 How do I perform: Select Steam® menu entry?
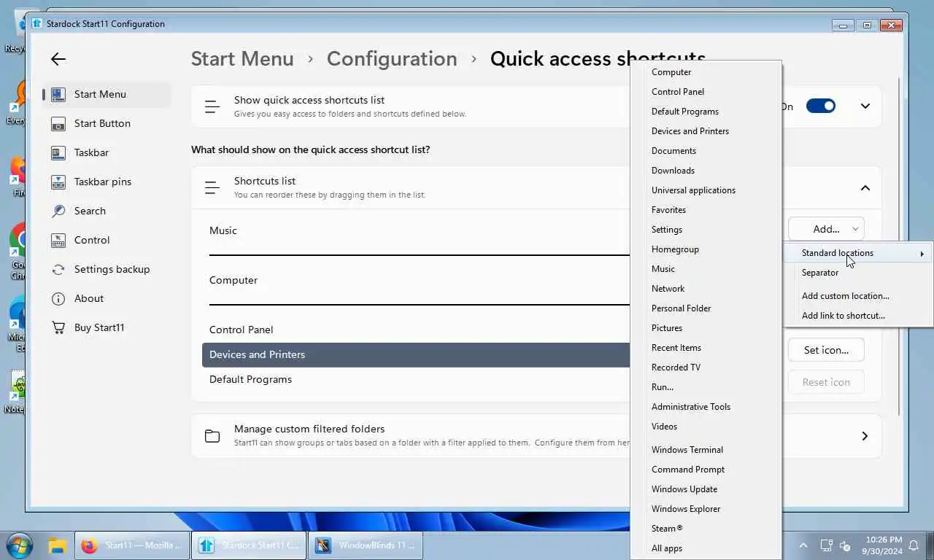point(706,529)
